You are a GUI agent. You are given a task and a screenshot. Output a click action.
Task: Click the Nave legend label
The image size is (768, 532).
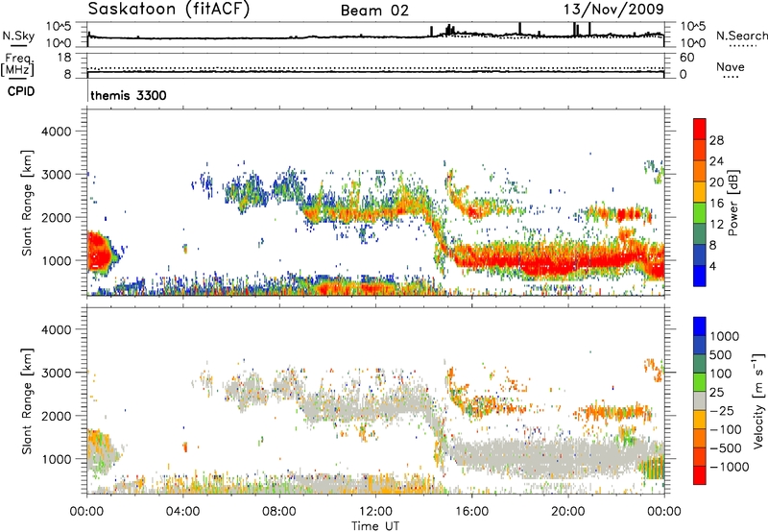731,67
